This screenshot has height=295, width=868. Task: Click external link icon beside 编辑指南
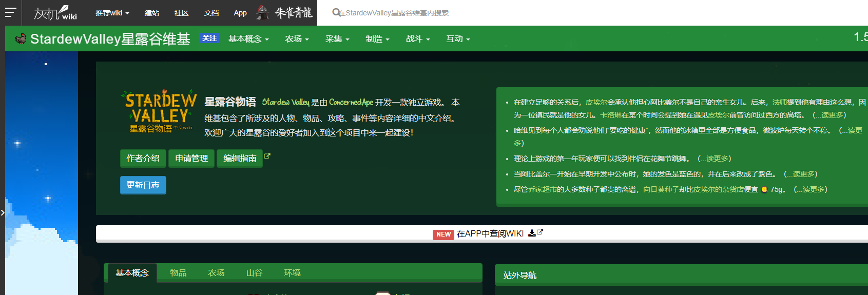coord(267,156)
